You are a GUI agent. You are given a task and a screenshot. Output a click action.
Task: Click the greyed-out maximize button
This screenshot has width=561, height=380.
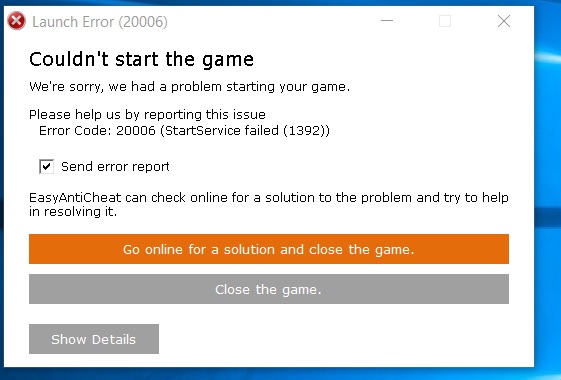click(445, 21)
